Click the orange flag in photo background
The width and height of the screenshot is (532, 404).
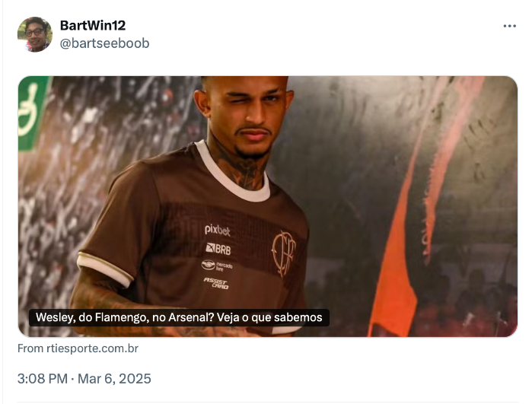(x=393, y=272)
